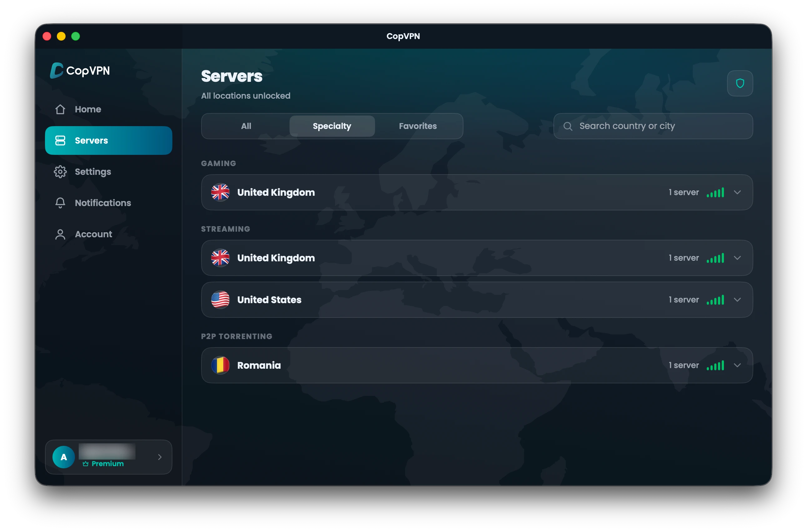The width and height of the screenshot is (807, 532).
Task: Click the Search country or city field
Action: click(x=653, y=126)
